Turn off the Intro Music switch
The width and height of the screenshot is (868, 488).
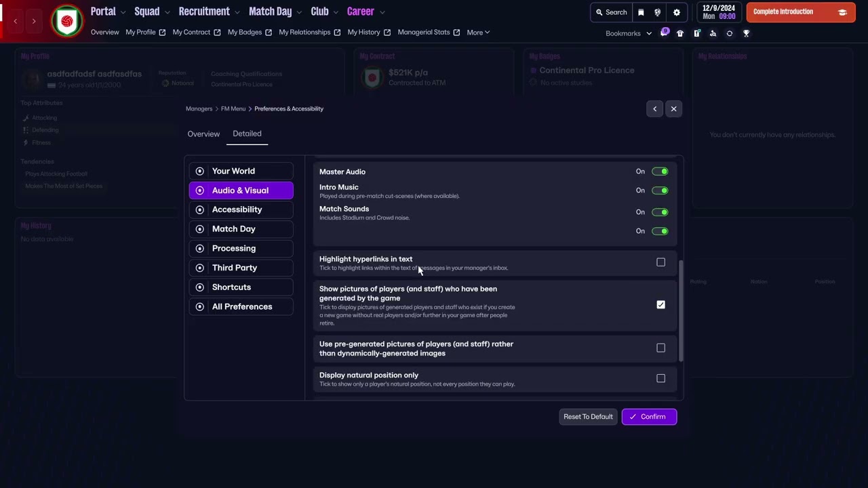(660, 190)
